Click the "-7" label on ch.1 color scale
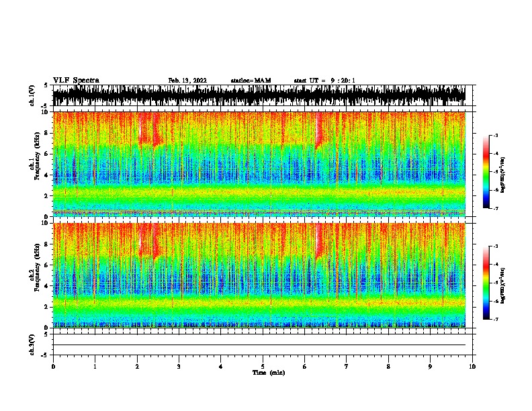This screenshot has width=532, height=411. [496, 208]
